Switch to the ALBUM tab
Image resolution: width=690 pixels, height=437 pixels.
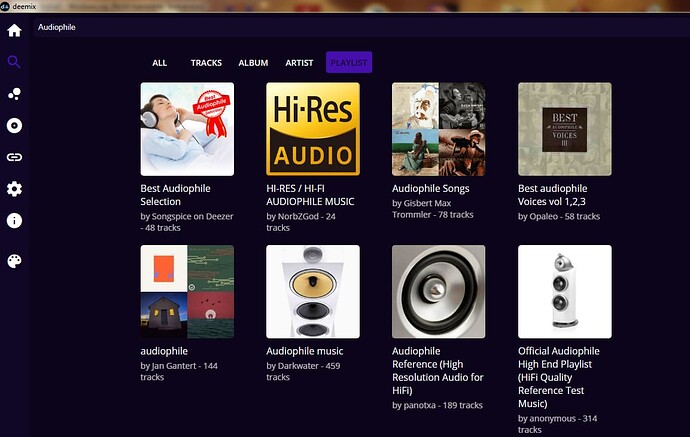coord(253,63)
